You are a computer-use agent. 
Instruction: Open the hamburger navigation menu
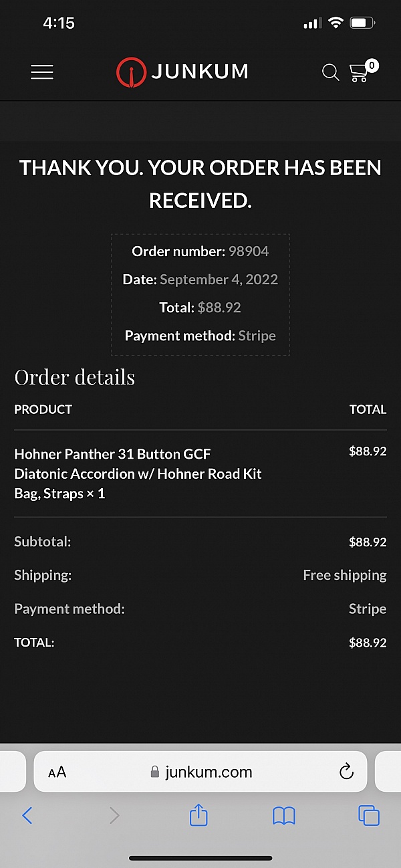point(42,72)
